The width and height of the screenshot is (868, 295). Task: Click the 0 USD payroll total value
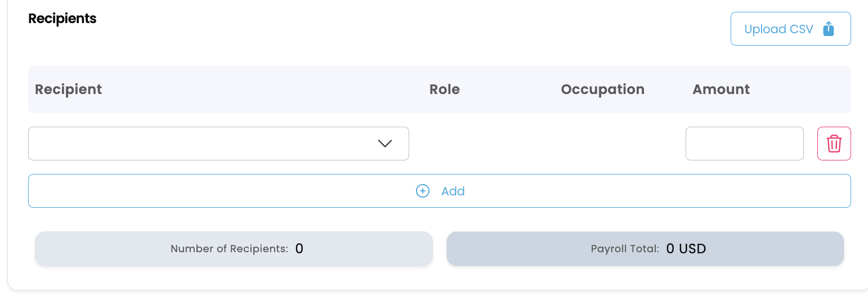(x=686, y=249)
